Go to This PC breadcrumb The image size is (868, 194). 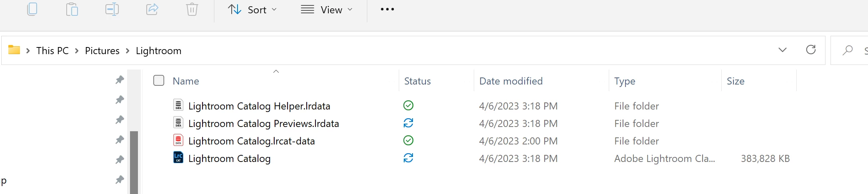tap(53, 51)
